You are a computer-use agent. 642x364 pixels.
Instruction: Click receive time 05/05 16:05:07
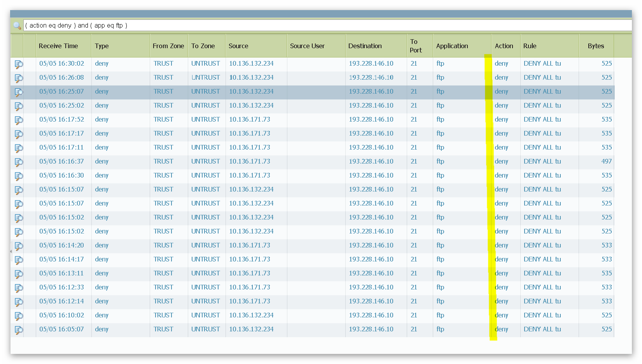pos(61,329)
